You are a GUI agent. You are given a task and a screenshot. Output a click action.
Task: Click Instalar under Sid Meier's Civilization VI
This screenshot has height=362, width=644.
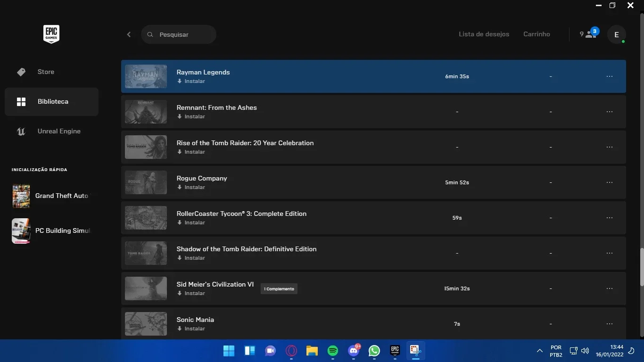[191, 293]
